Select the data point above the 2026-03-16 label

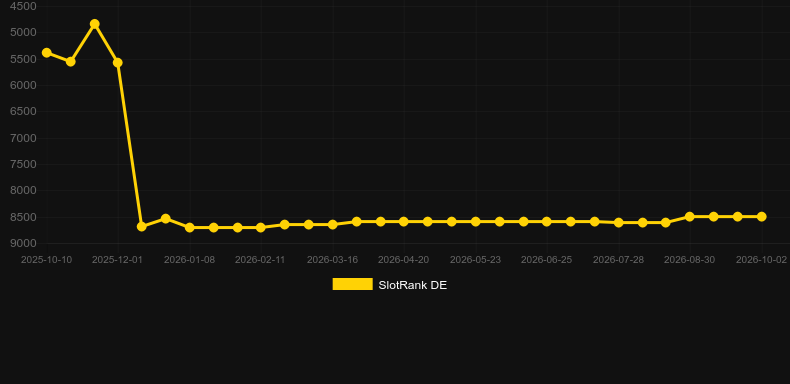pyautogui.click(x=333, y=224)
